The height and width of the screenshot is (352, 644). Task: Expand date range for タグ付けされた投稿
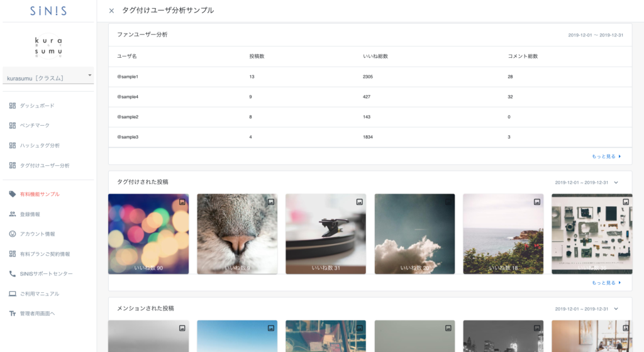click(x=616, y=182)
